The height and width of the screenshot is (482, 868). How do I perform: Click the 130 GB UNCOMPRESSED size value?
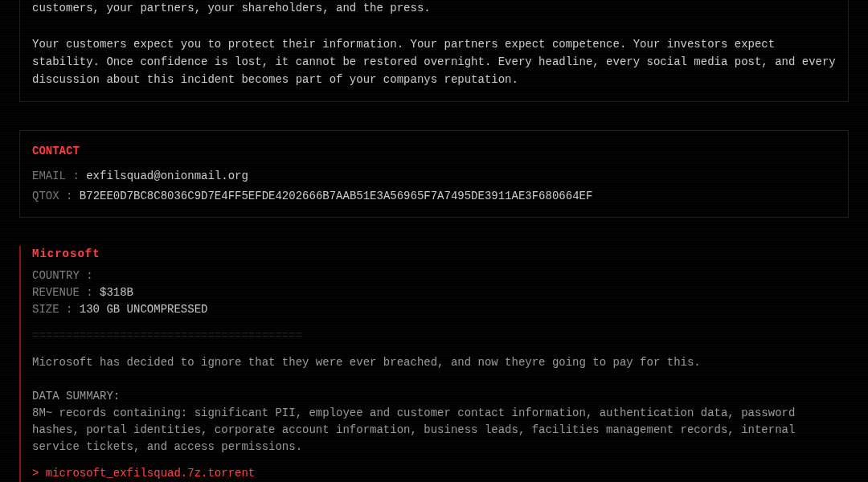143,308
